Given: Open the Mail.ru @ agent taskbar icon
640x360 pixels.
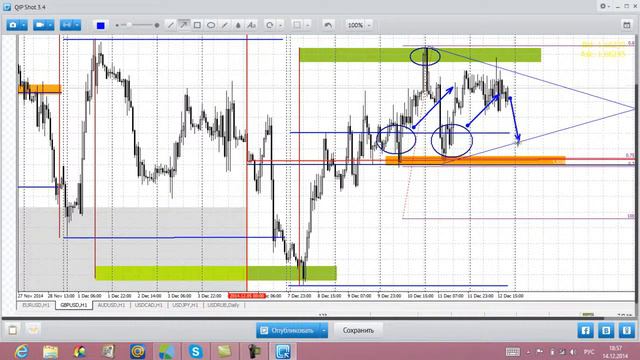Looking at the screenshot, I should (138, 351).
